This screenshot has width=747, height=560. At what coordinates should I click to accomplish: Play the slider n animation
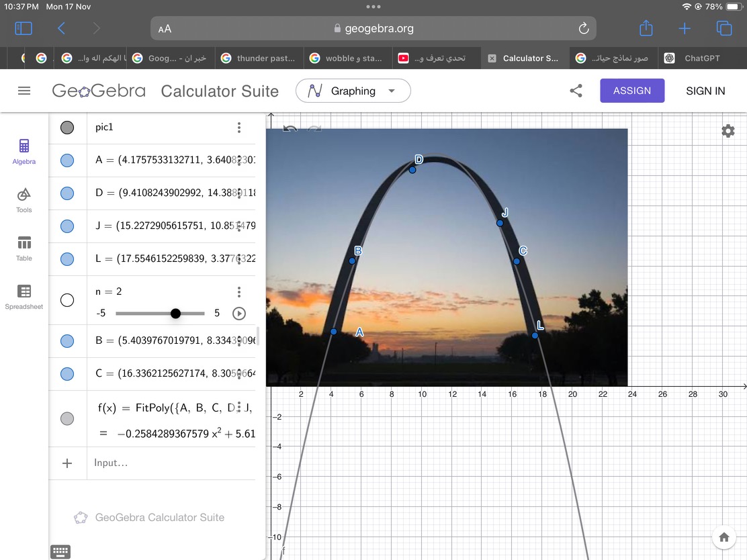coord(238,314)
